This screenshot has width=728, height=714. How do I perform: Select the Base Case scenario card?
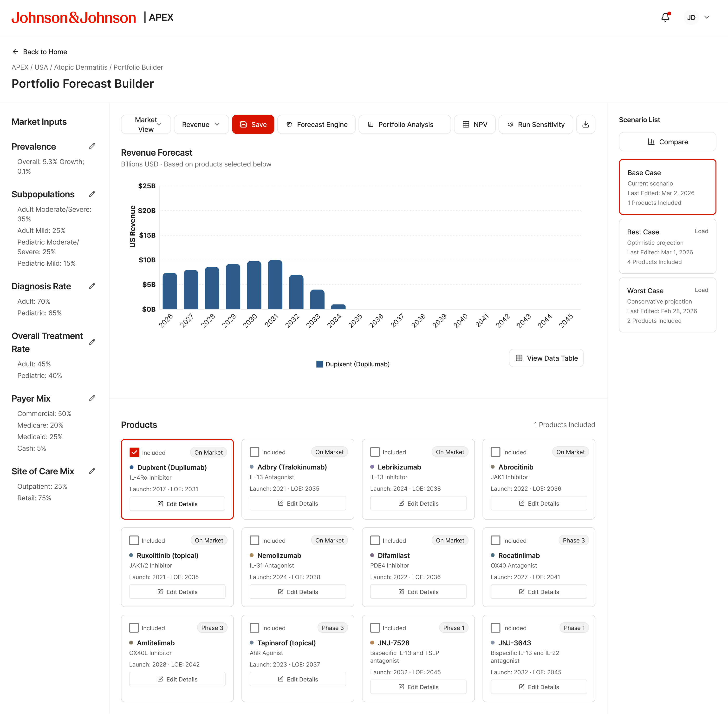click(667, 187)
